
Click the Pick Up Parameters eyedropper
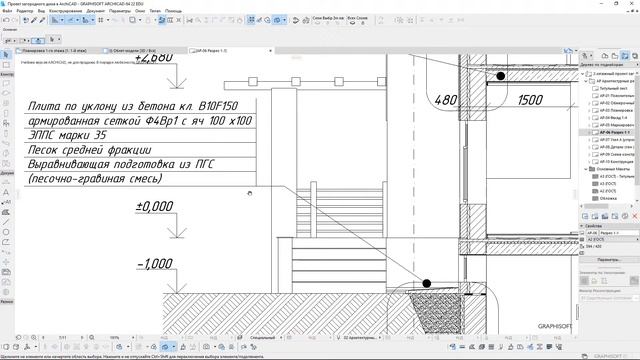coord(34,20)
